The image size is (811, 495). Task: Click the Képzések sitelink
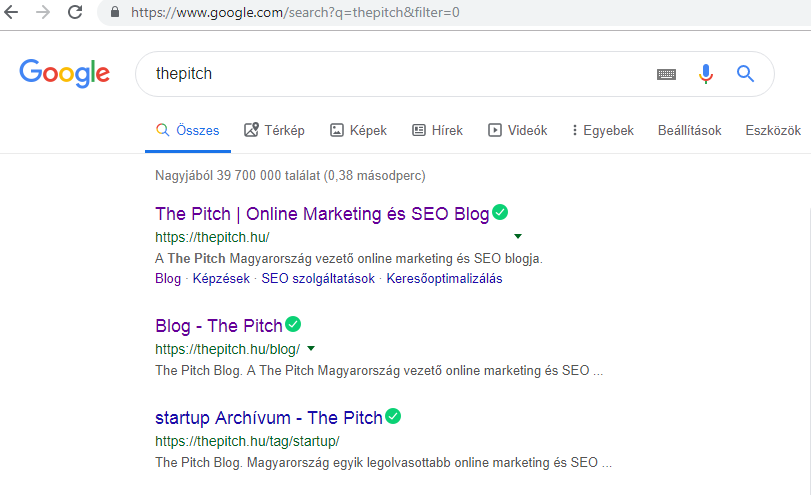coord(221,279)
